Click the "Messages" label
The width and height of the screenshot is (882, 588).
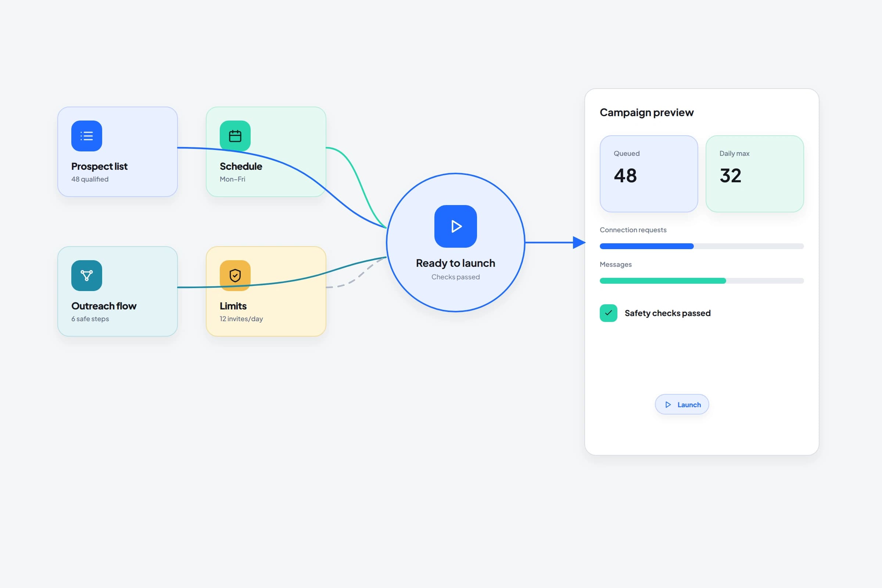(615, 264)
